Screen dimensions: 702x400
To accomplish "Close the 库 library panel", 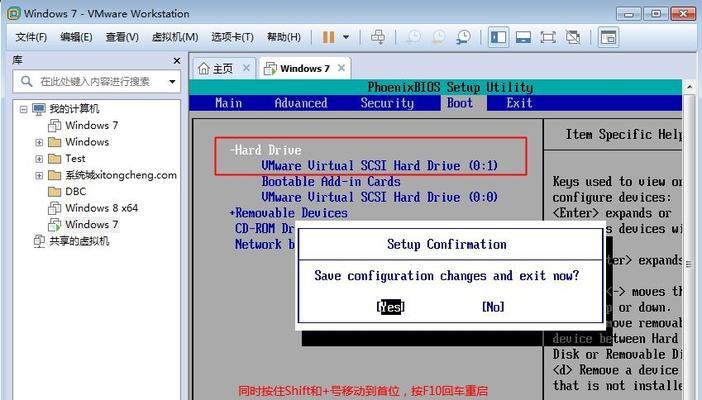I will (177, 60).
